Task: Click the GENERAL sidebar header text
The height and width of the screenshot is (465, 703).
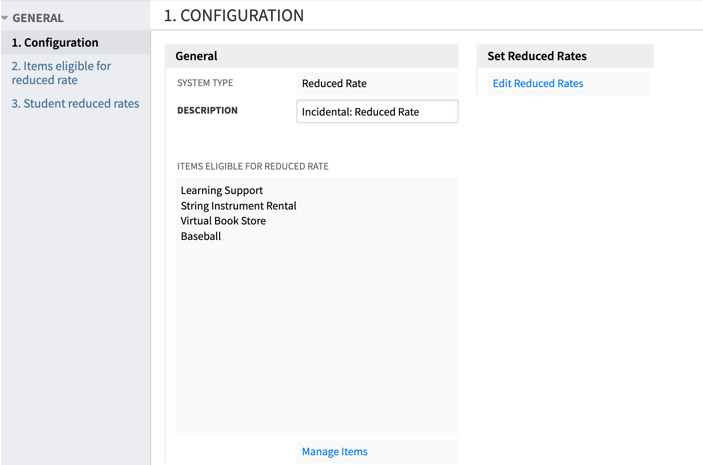Action: 38,18
